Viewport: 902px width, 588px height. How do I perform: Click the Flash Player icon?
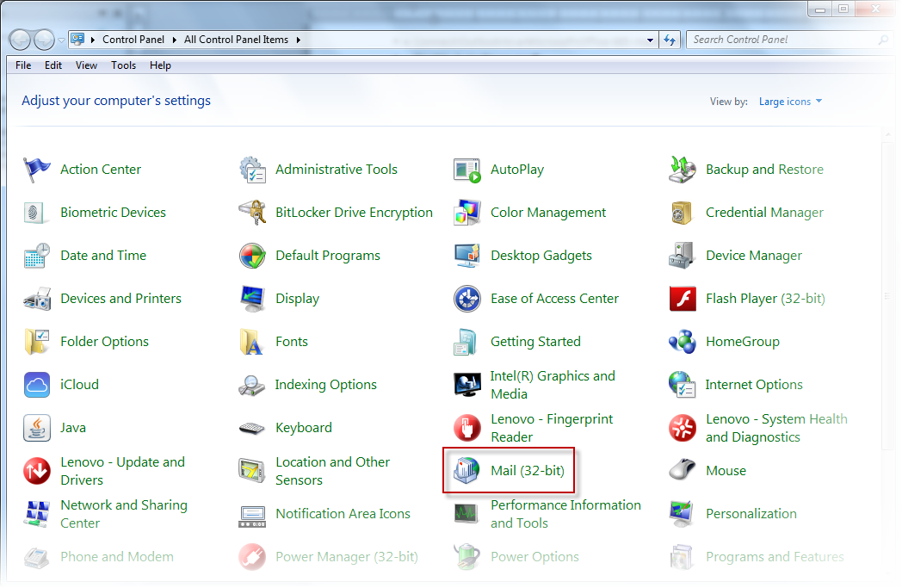pyautogui.click(x=683, y=299)
